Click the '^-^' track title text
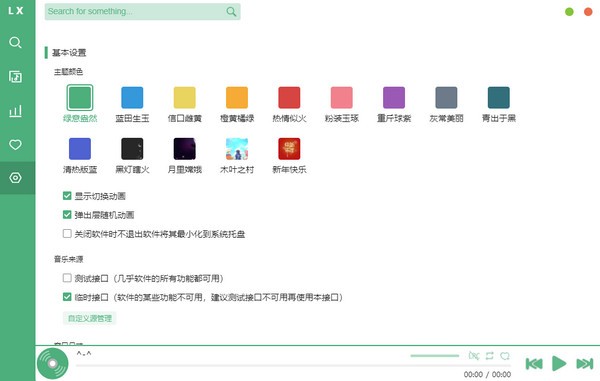Screen dimensions: 600x381 point(84,354)
